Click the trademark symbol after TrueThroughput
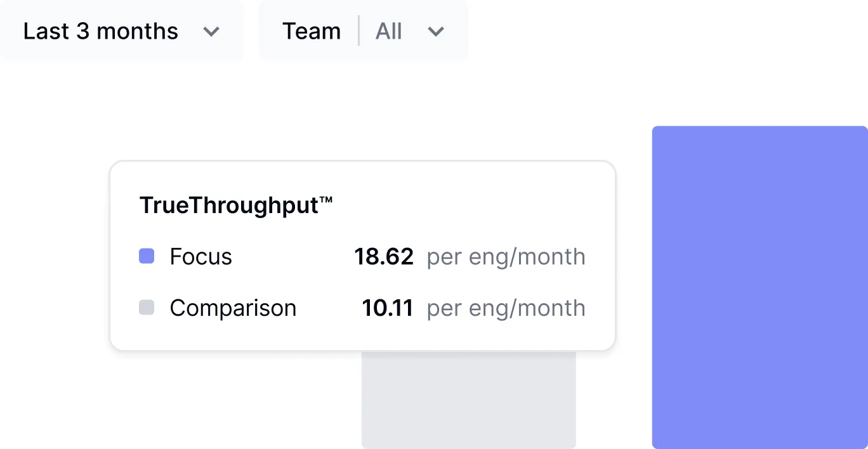Image resolution: width=868 pixels, height=449 pixels. (326, 200)
